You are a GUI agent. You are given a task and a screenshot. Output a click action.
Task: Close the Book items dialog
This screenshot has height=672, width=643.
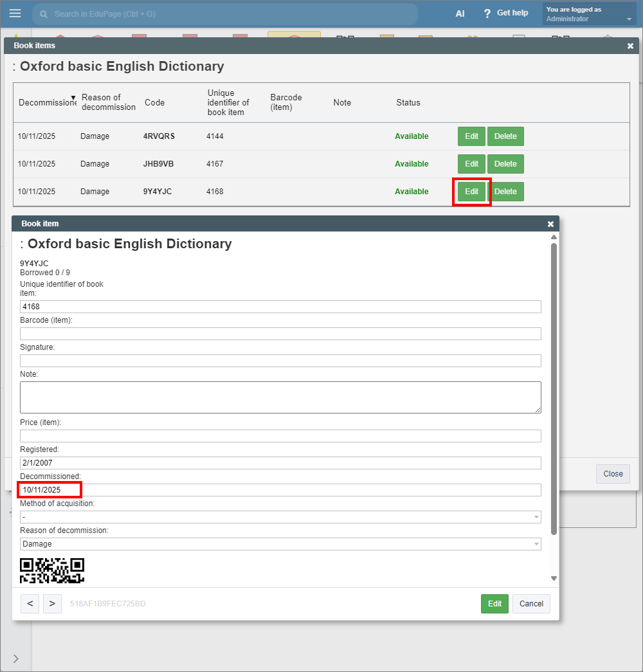click(630, 46)
